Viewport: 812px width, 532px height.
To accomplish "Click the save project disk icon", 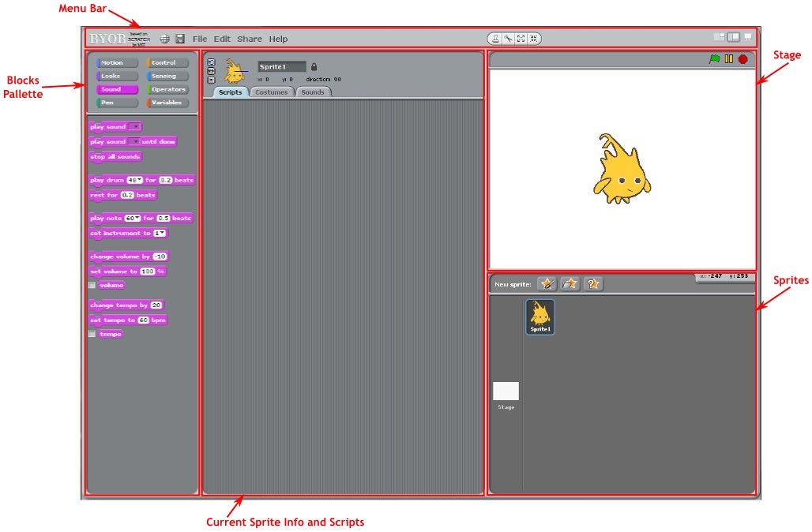I will [180, 39].
